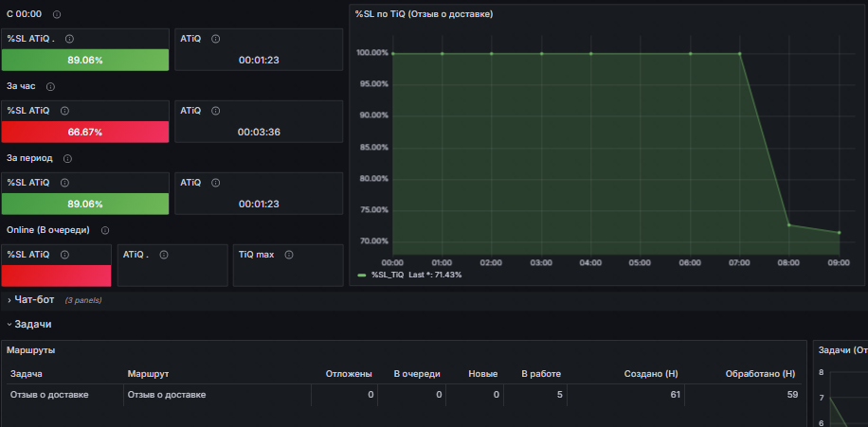This screenshot has width=868, height=427.
Task: Open '%SL по TiQ (Отзыв о доставке)' panel title menu
Action: (424, 14)
